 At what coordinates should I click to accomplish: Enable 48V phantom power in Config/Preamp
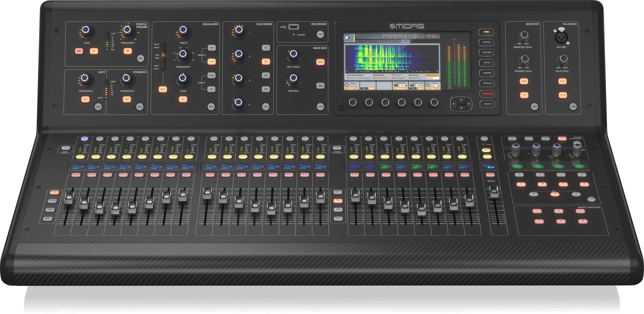78,51
